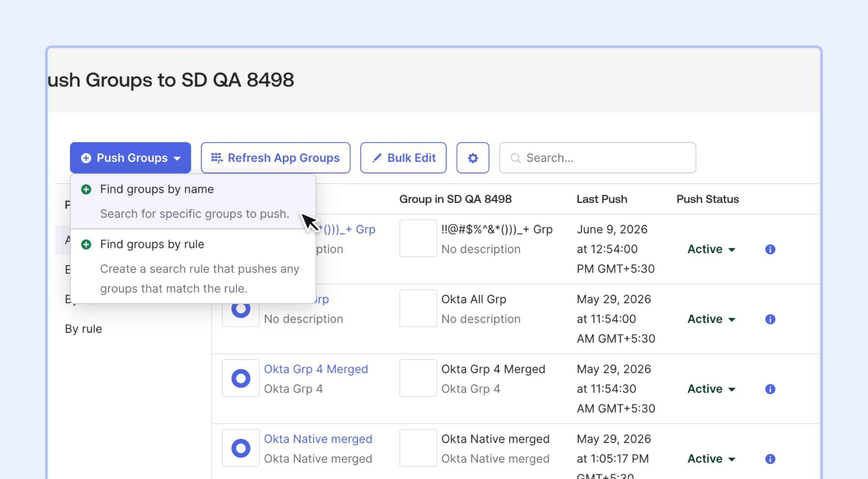Open the 'Okta Grp 4 Merged' group link
Viewport: 868px width, 479px height.
coord(316,369)
